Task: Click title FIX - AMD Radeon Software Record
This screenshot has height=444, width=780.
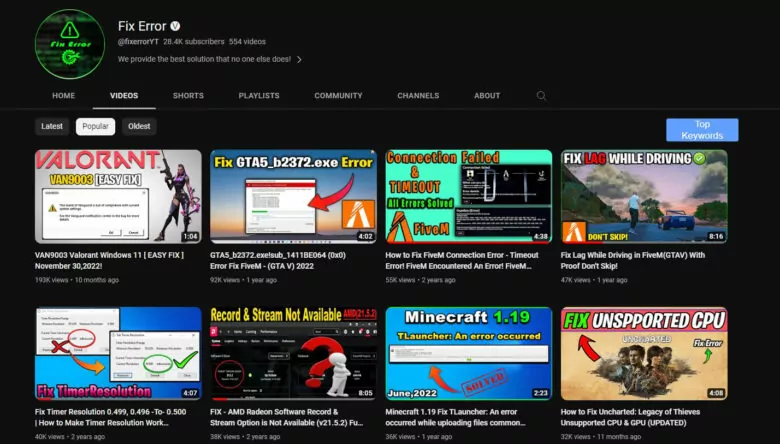Action: (x=287, y=417)
